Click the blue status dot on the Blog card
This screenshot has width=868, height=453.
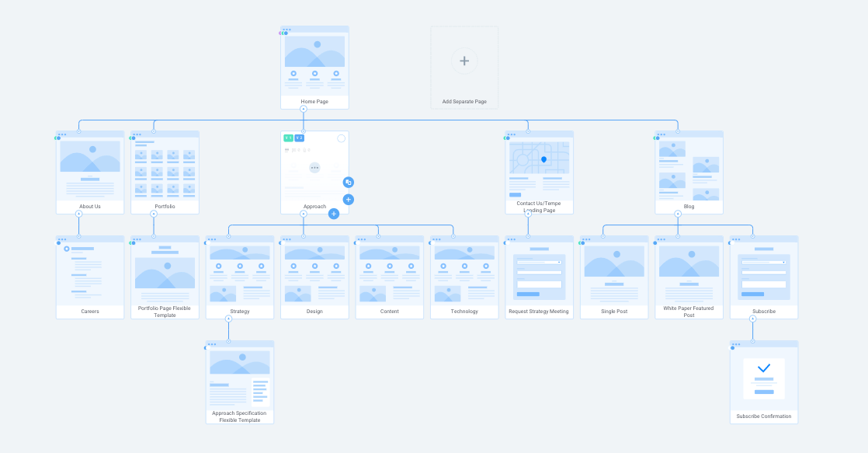pyautogui.click(x=658, y=138)
